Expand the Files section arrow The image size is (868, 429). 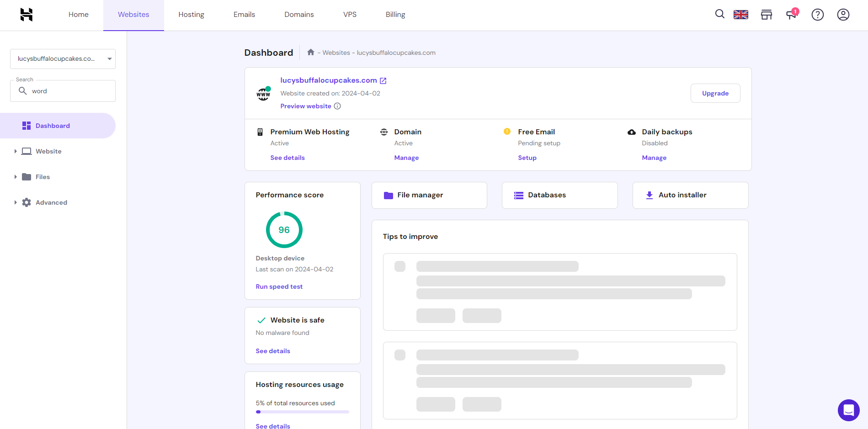[x=15, y=177]
